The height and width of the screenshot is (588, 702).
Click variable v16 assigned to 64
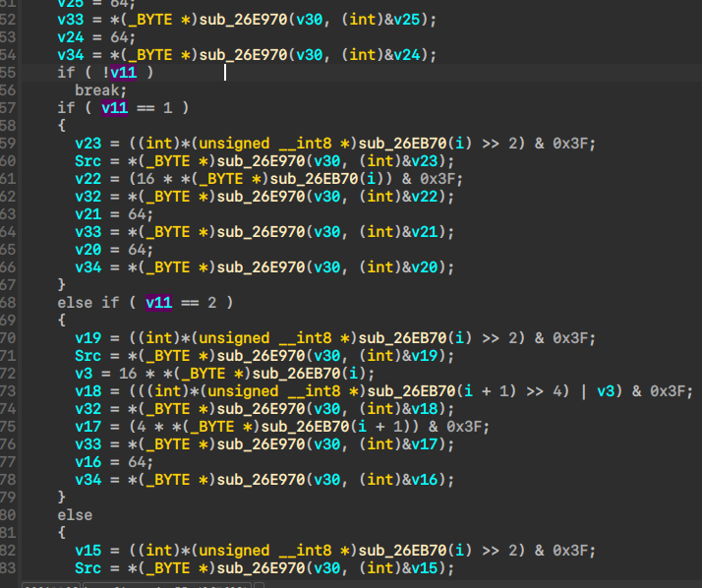point(88,462)
